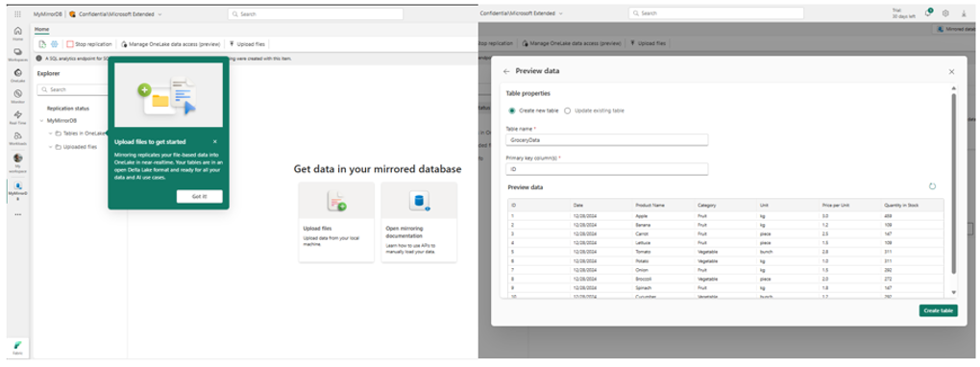The height and width of the screenshot is (367, 980).
Task: Click the Create table button
Action: [938, 310]
